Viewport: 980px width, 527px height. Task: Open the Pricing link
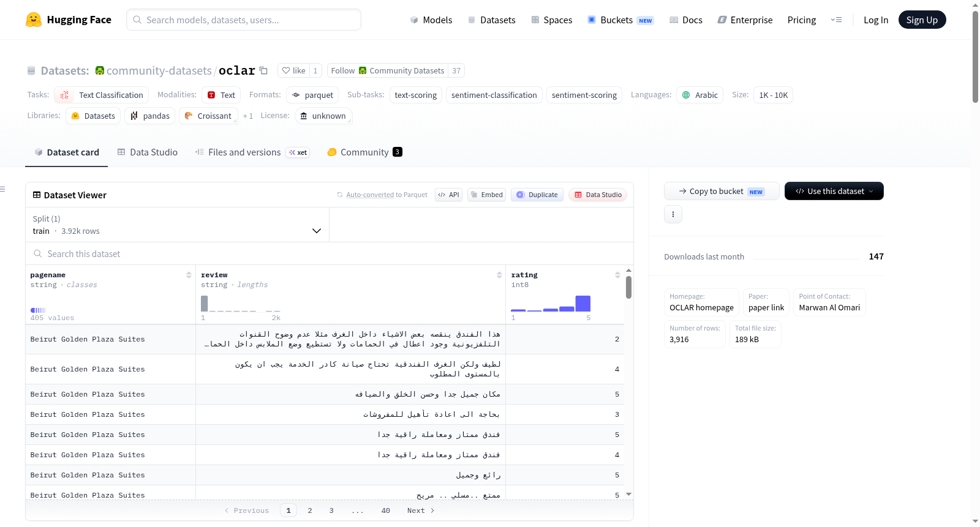tap(802, 20)
